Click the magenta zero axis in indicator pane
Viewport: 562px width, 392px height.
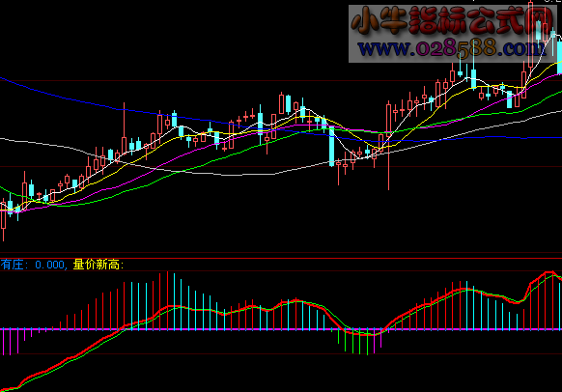(281, 329)
